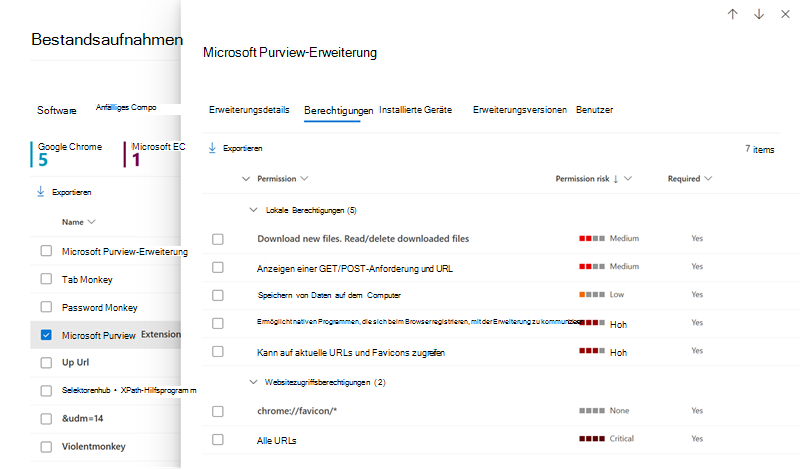
Task: Open the Permission risk column dropdown
Action: point(628,179)
